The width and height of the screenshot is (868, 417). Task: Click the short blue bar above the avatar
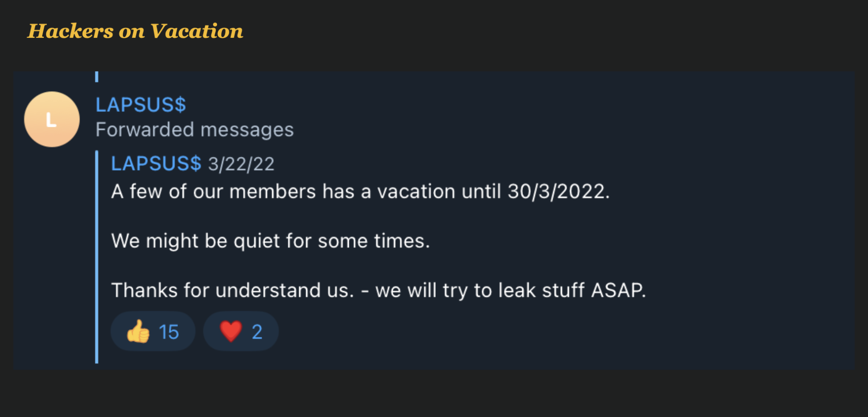pos(97,77)
